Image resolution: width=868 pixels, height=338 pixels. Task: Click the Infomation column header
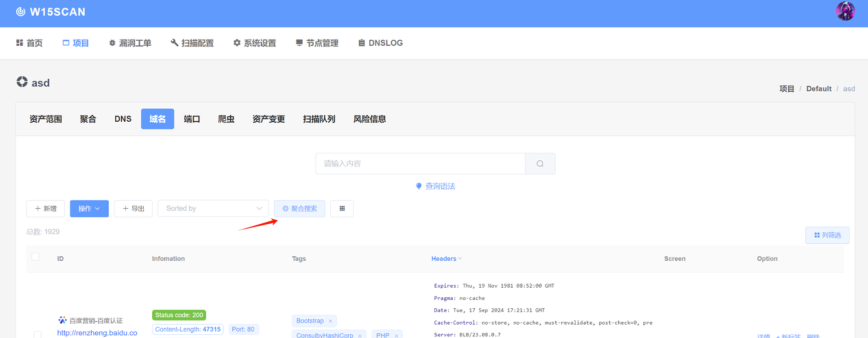(168, 259)
